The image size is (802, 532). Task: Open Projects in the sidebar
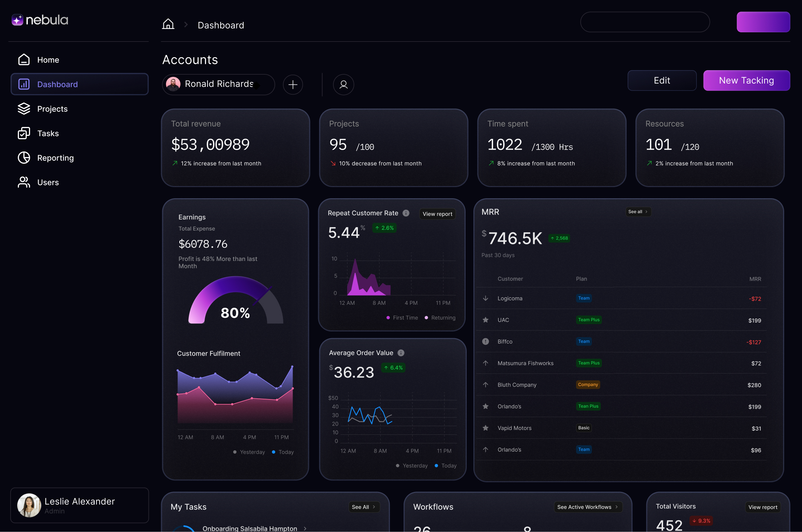(x=52, y=109)
